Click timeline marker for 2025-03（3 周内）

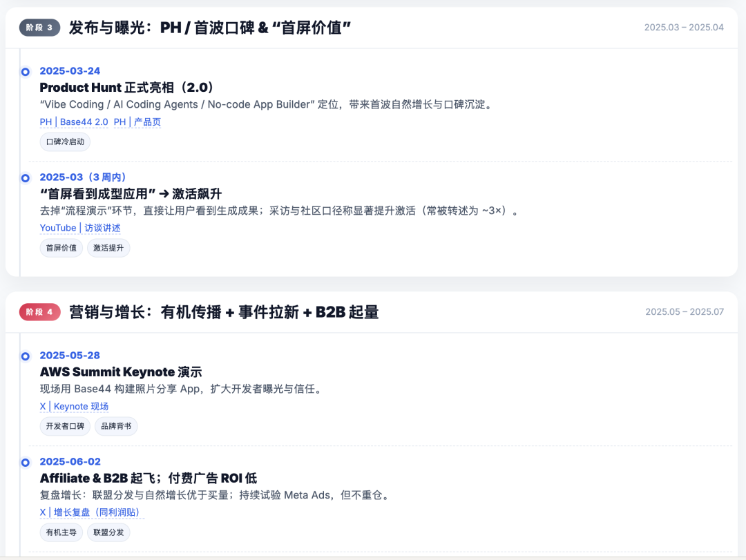(x=26, y=178)
